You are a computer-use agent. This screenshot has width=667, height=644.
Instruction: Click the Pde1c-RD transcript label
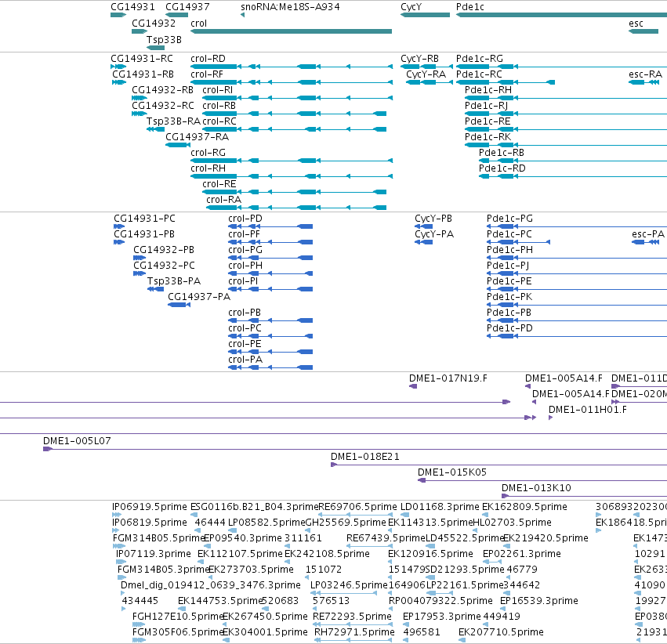click(x=502, y=168)
